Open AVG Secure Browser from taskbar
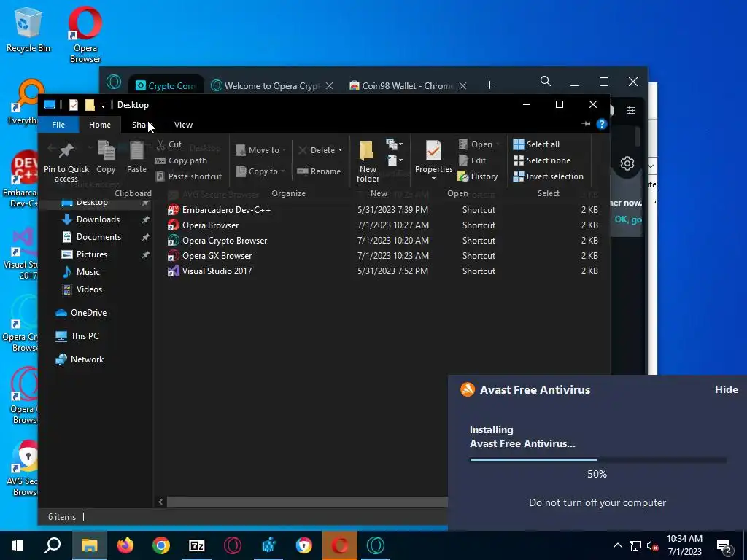The width and height of the screenshot is (747, 560). [x=304, y=545]
